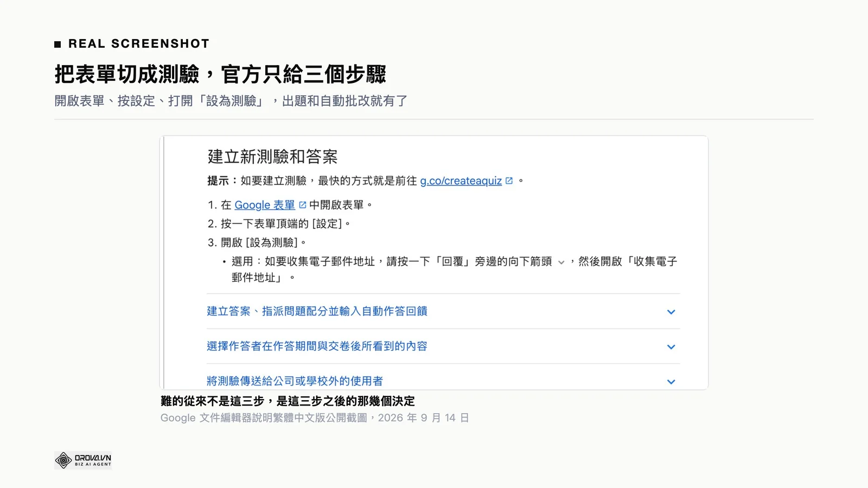Open the Google 表單 link

tap(265, 205)
